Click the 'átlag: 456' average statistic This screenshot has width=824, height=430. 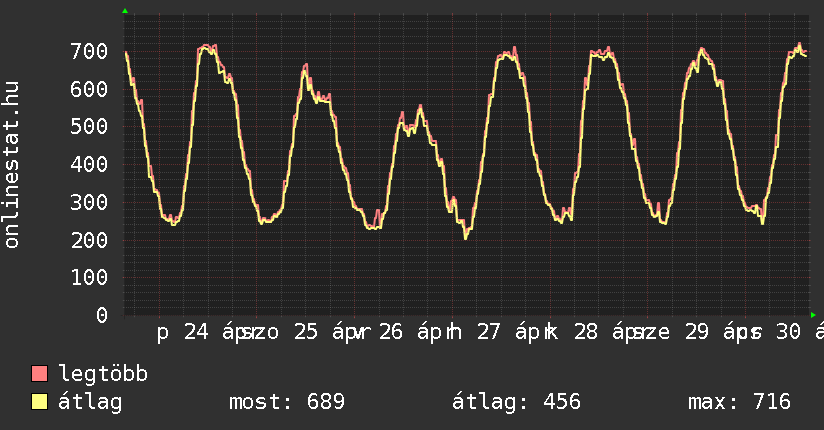516,403
